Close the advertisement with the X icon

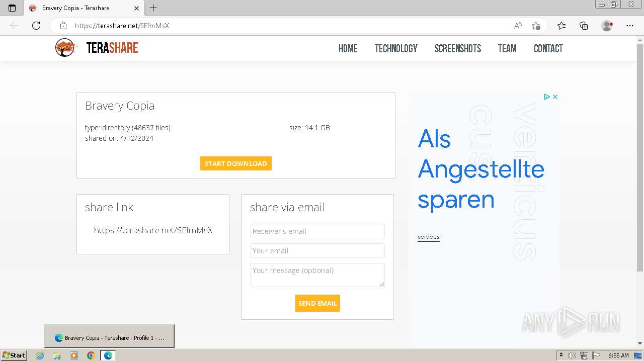(x=555, y=97)
